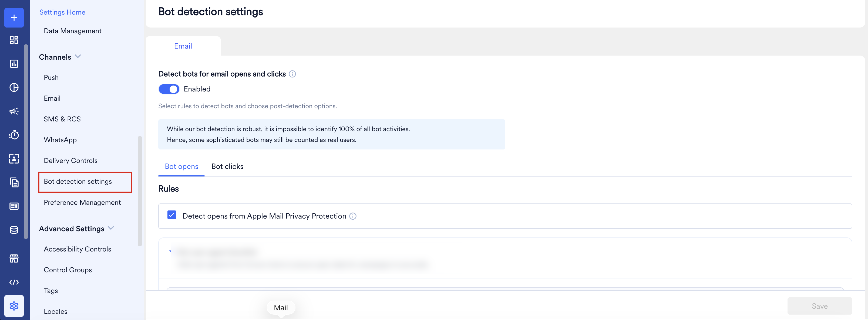Open the code brackets developer icon

[x=14, y=282]
